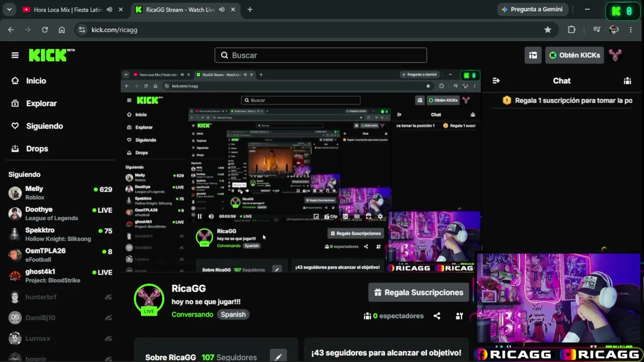Share the RicaGG stream with the share icon

click(437, 316)
